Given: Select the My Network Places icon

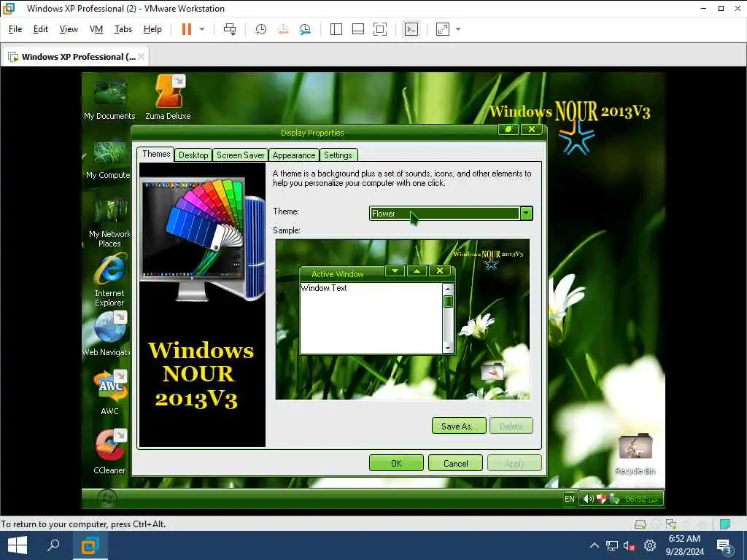Looking at the screenshot, I should coord(109,222).
